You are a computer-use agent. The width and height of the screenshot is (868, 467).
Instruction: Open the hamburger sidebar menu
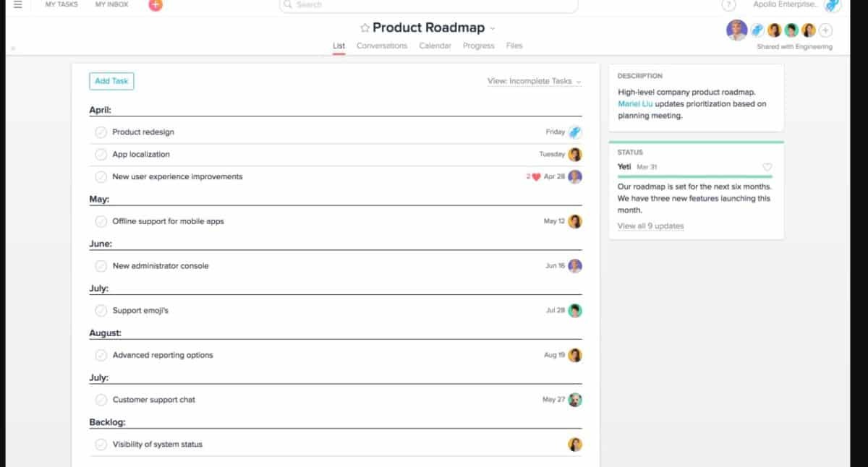tap(18, 4)
